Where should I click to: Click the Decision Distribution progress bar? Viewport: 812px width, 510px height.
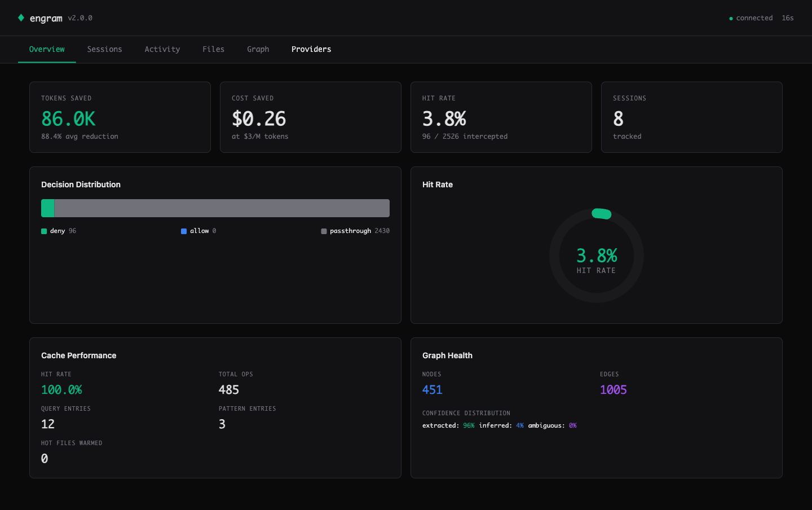(x=215, y=208)
